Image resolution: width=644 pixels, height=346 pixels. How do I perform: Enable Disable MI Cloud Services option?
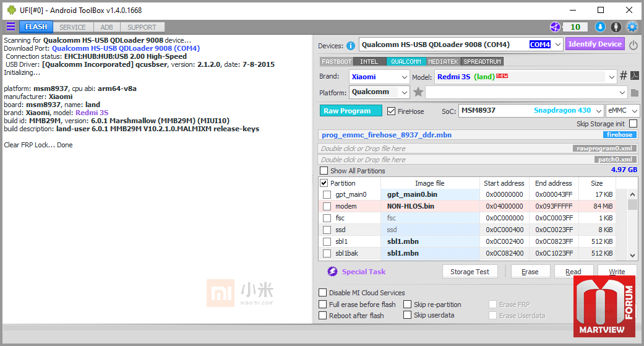click(x=323, y=293)
